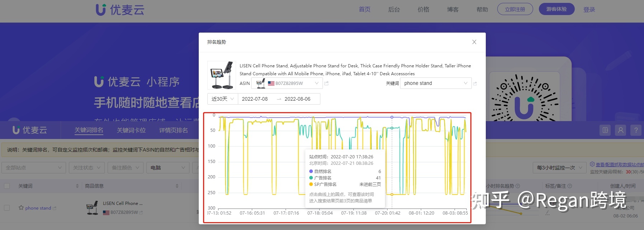
Task: Click the user profile icon
Action: (x=620, y=130)
